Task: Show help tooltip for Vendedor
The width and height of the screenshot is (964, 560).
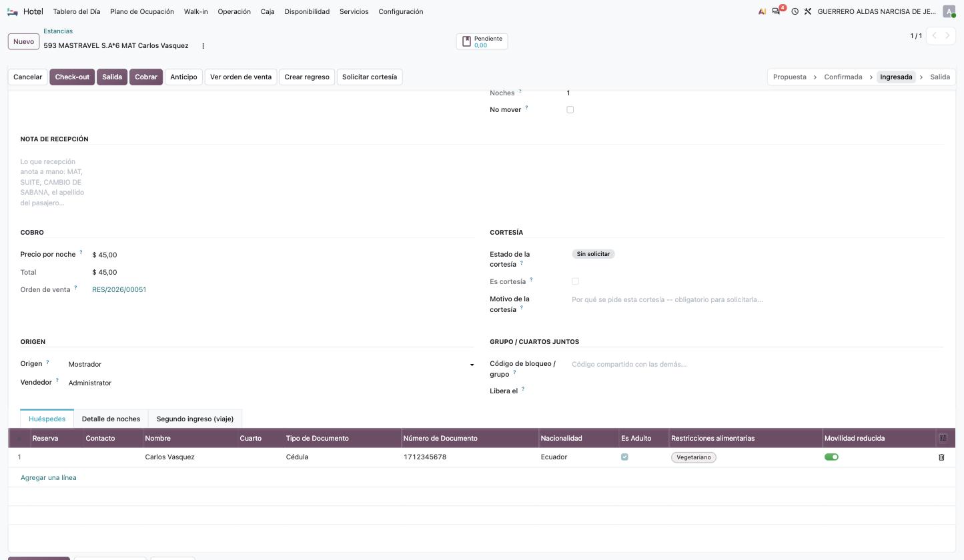Action: (x=57, y=381)
